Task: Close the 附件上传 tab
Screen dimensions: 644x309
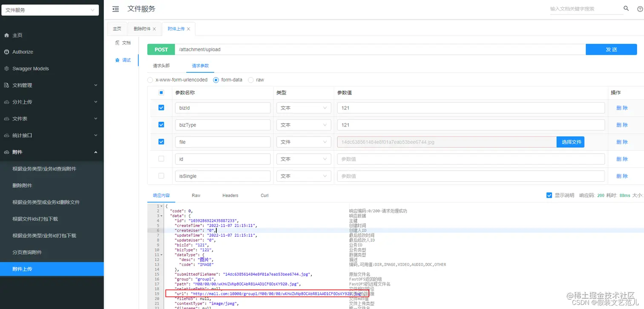Action: 189,29
